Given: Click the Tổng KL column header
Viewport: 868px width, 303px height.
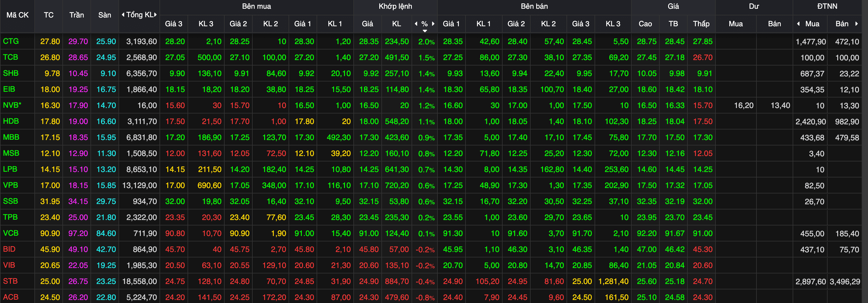Looking at the screenshot, I should [140, 15].
